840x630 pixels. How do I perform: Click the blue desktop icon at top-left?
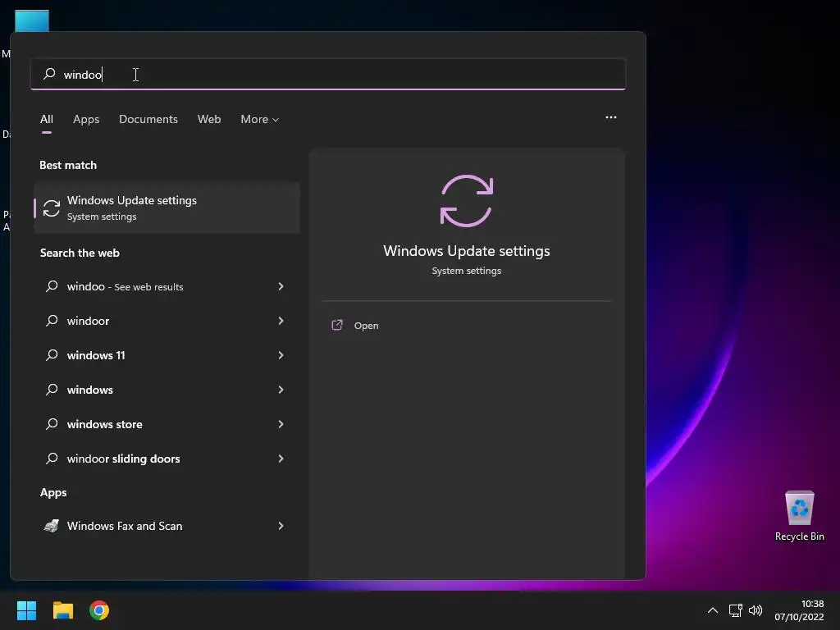32,21
